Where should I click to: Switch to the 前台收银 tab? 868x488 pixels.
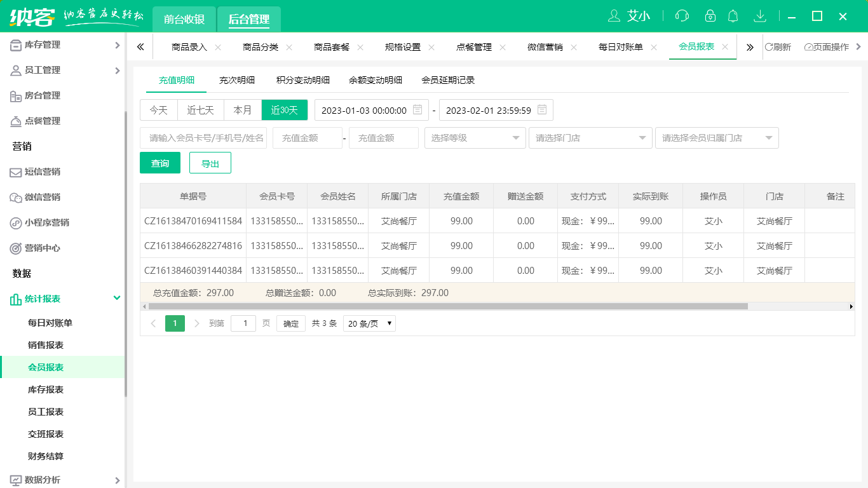point(185,20)
